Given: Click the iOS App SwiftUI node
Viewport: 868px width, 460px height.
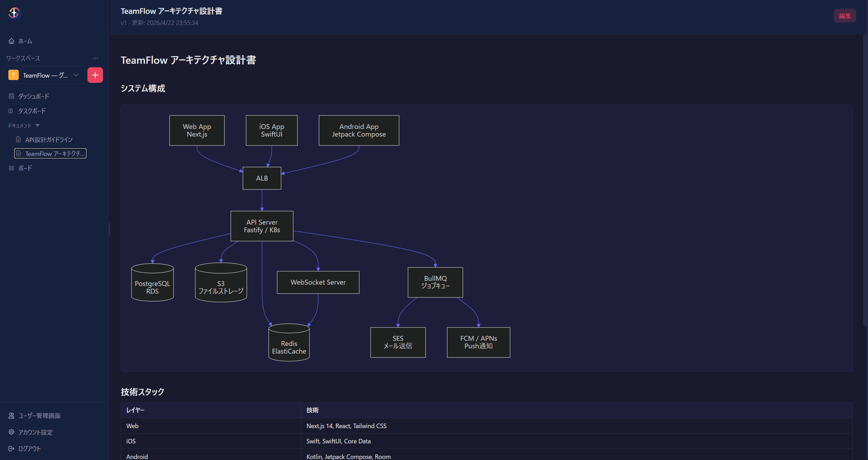Looking at the screenshot, I should (272, 130).
